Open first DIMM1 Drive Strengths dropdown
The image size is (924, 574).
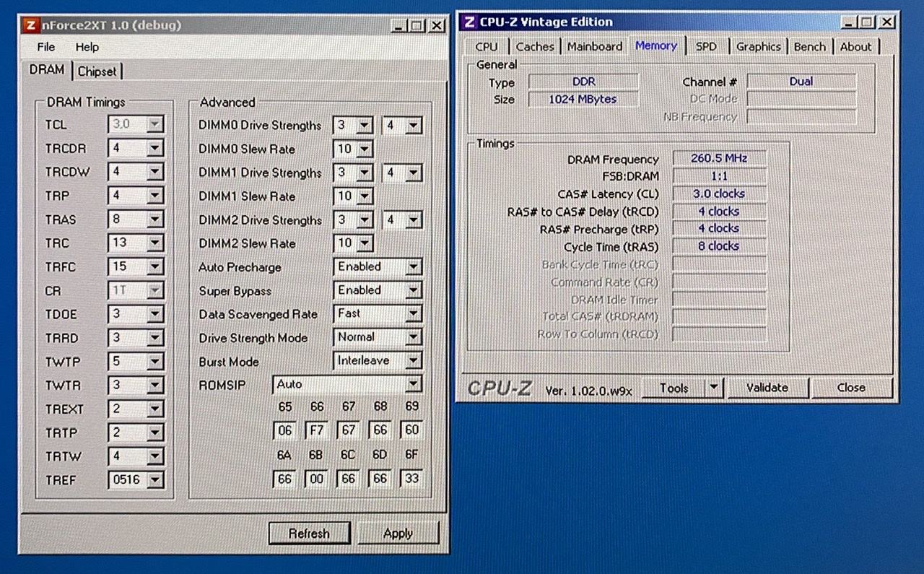pos(353,173)
